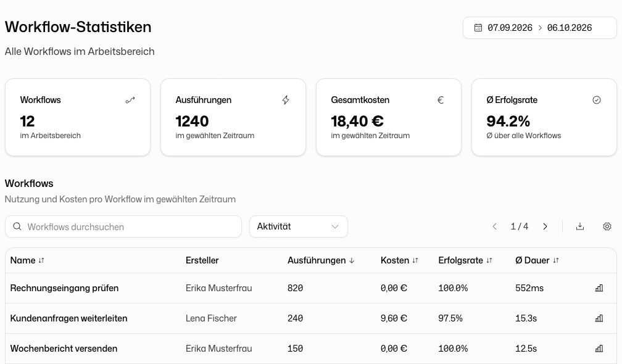Sort table by Ausführungen column
The width and height of the screenshot is (622, 364).
coord(321,260)
